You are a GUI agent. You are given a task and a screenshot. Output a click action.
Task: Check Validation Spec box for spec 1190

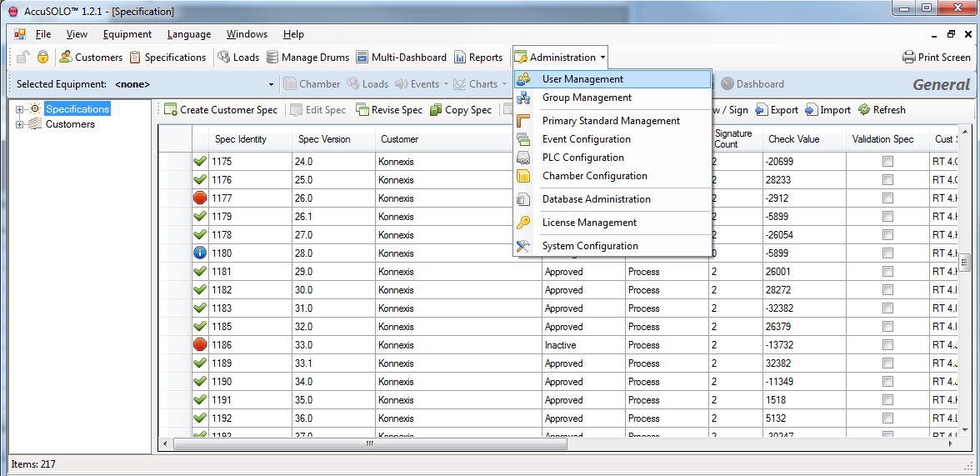[887, 382]
